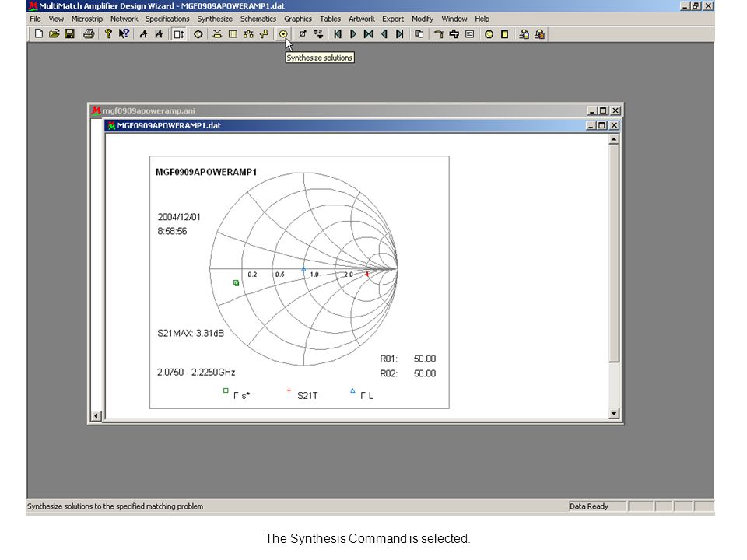Click the rectangle with up-down arrow icon

coord(179,34)
